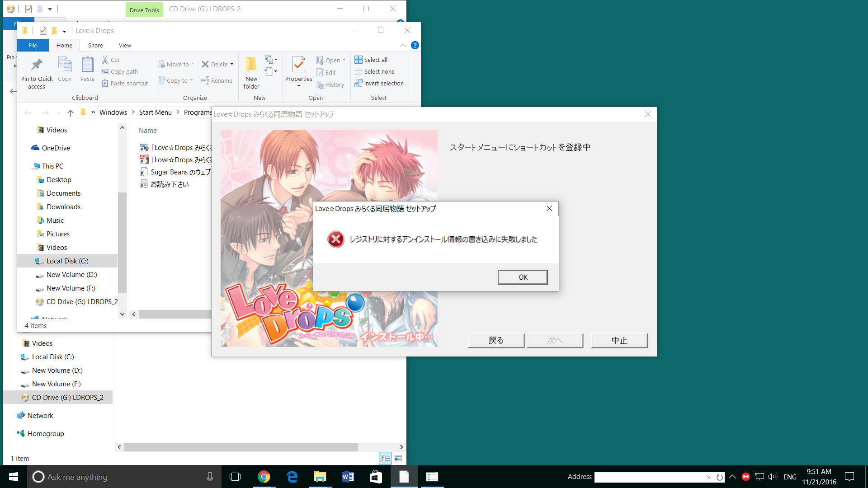Viewport: 868px width, 488px height.
Task: Switch to the Share ribbon tab
Action: tap(95, 45)
